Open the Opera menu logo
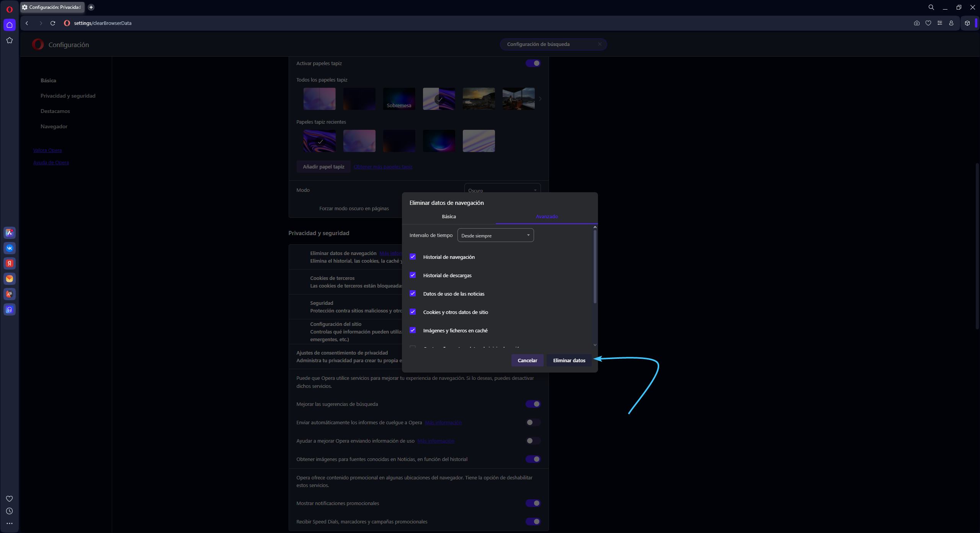The image size is (980, 533). pos(10,9)
